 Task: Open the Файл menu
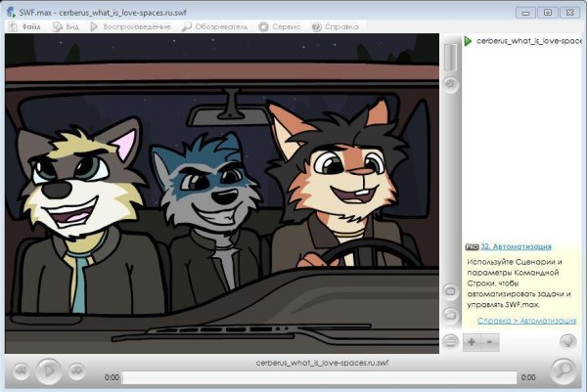click(24, 27)
